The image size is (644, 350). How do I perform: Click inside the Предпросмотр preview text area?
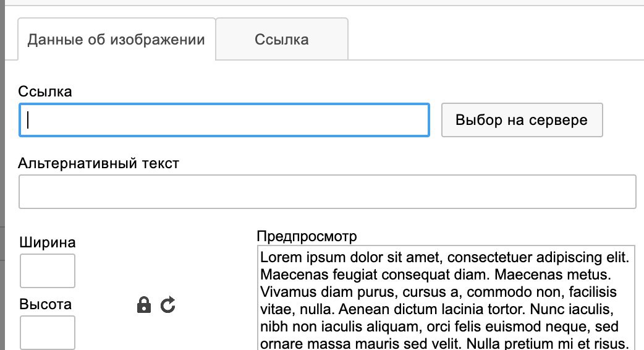pos(446,298)
